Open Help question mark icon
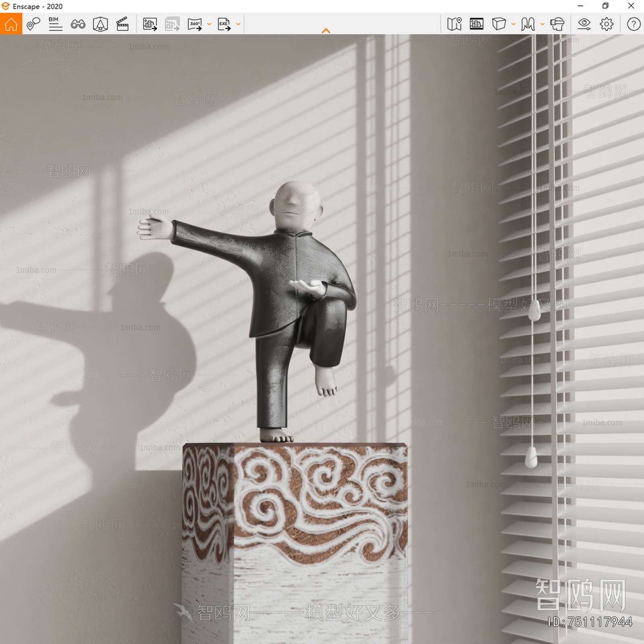 [634, 24]
